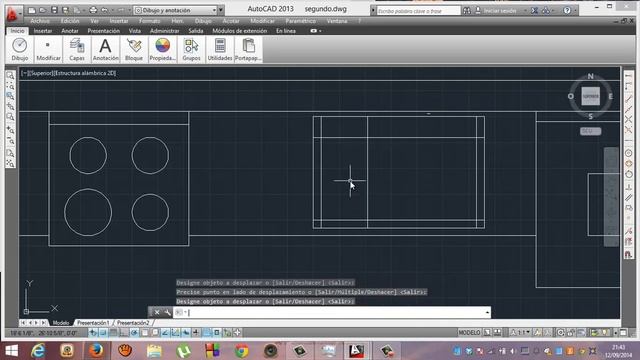Toggle Polar Tracking in the status bar
Screen dimensions: 640x360
coord(134,333)
